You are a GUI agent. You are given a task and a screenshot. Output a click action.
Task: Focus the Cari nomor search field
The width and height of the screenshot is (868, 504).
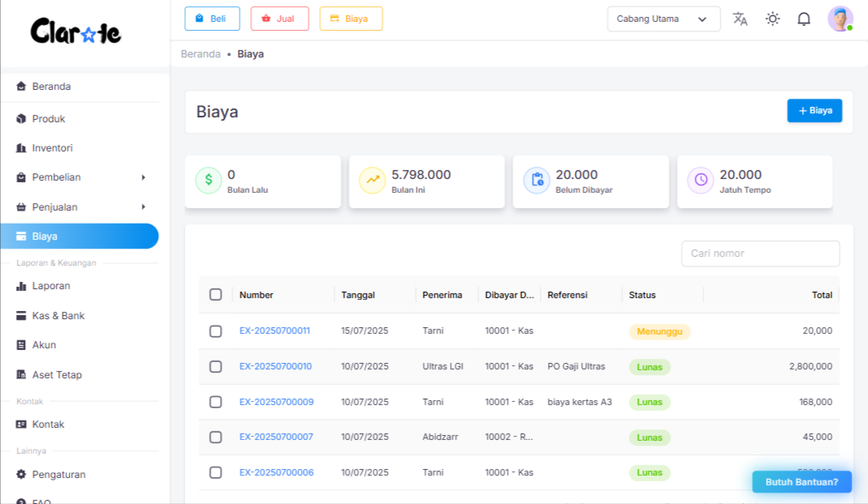coord(760,254)
